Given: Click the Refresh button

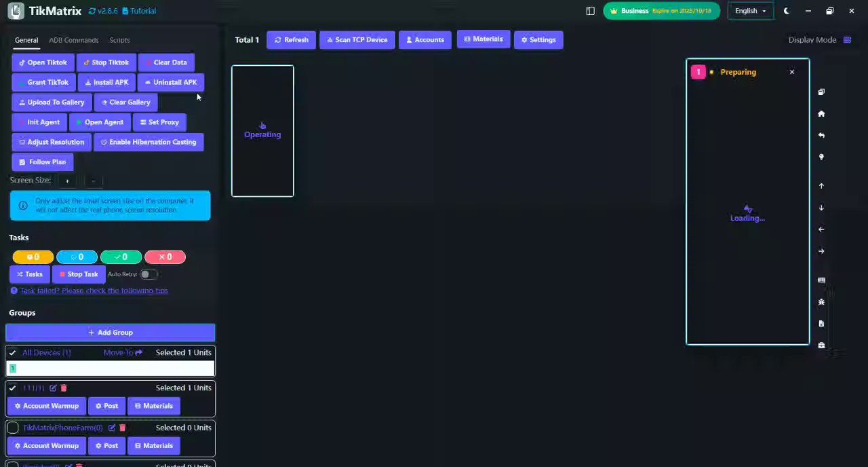Looking at the screenshot, I should 291,40.
